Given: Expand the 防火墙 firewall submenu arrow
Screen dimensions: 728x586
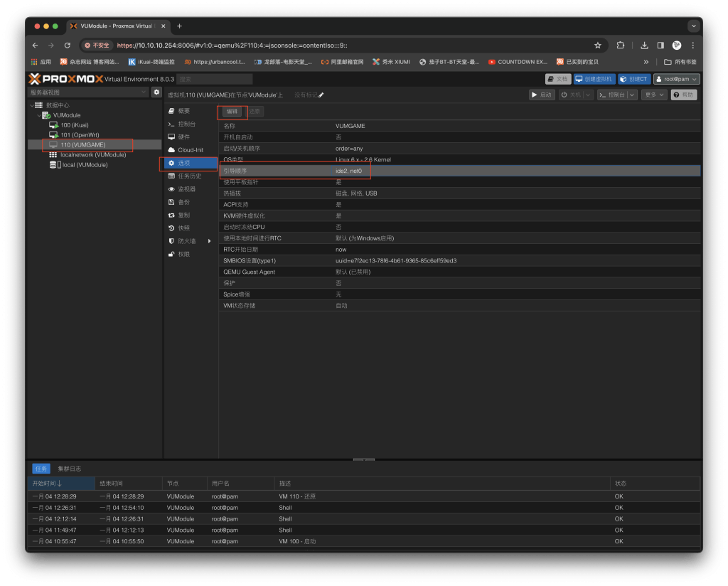Looking at the screenshot, I should pyautogui.click(x=209, y=241).
